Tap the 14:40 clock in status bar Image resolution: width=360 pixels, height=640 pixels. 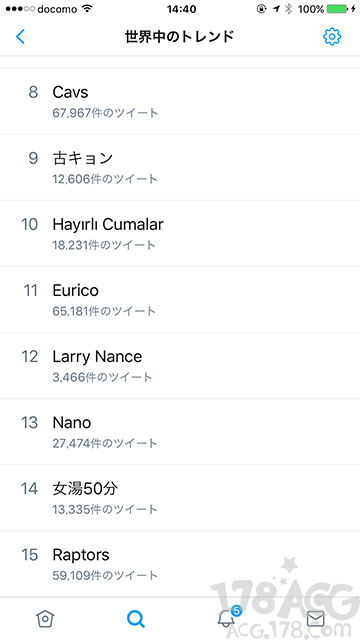coord(180,9)
